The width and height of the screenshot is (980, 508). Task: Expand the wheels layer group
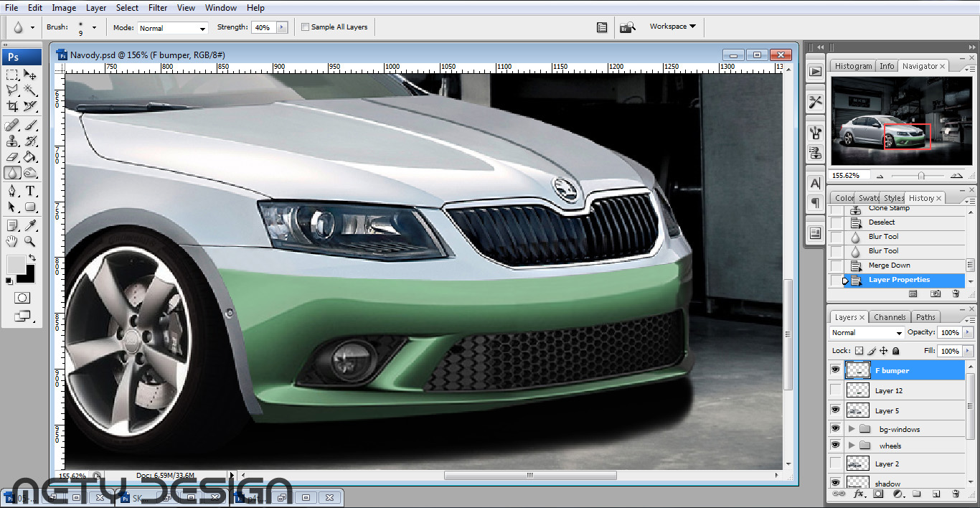pyautogui.click(x=852, y=446)
